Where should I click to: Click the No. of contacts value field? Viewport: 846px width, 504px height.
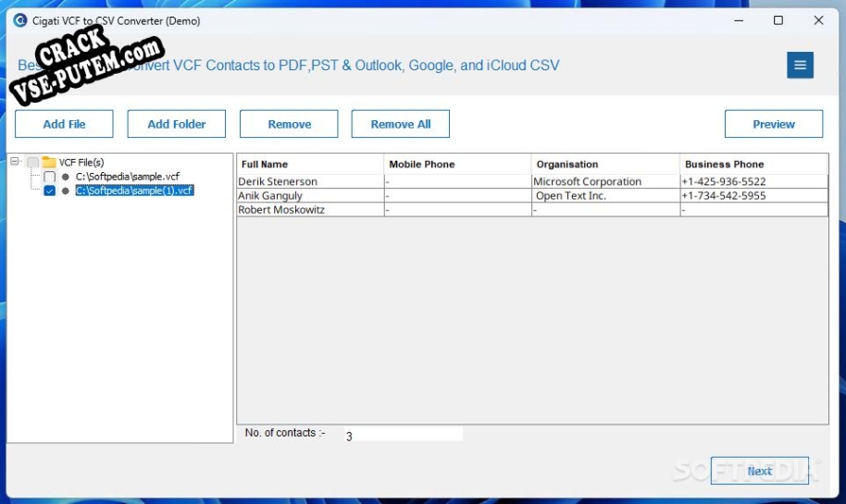(403, 435)
